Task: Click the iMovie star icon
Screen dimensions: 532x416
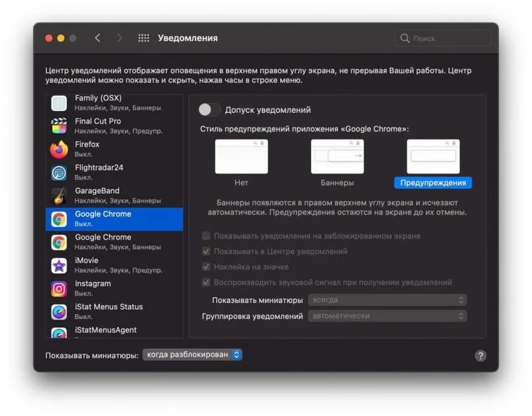Action: click(59, 265)
